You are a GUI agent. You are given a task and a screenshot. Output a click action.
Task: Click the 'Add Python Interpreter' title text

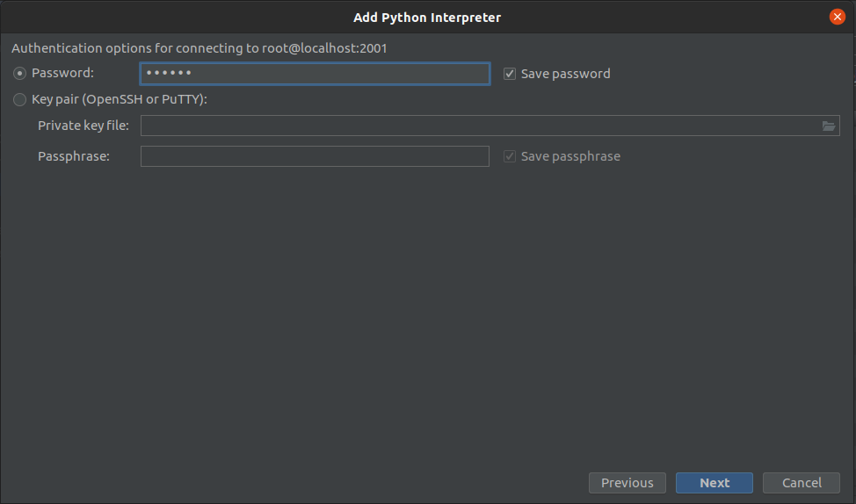pos(427,18)
